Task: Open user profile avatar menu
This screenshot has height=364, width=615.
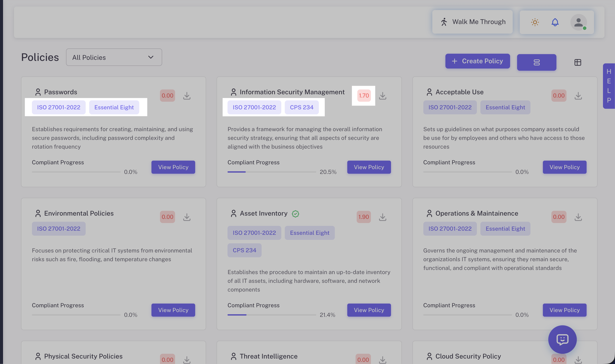Action: (579, 22)
